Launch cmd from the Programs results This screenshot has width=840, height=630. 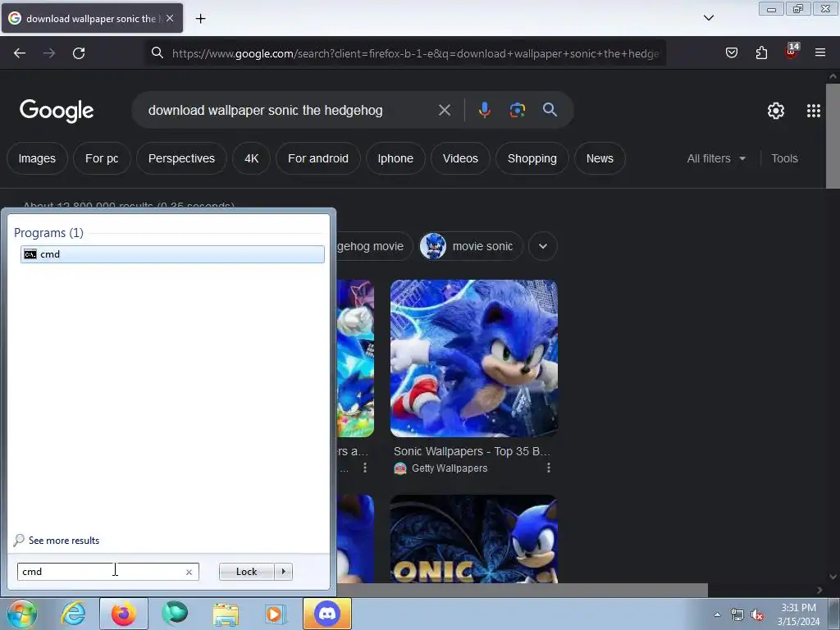(172, 254)
